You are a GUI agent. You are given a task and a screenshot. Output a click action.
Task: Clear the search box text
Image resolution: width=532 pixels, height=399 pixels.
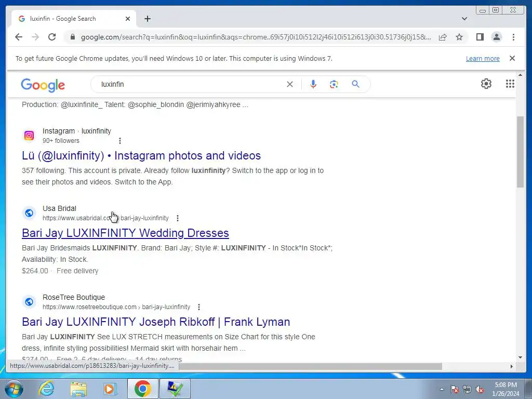(x=289, y=84)
